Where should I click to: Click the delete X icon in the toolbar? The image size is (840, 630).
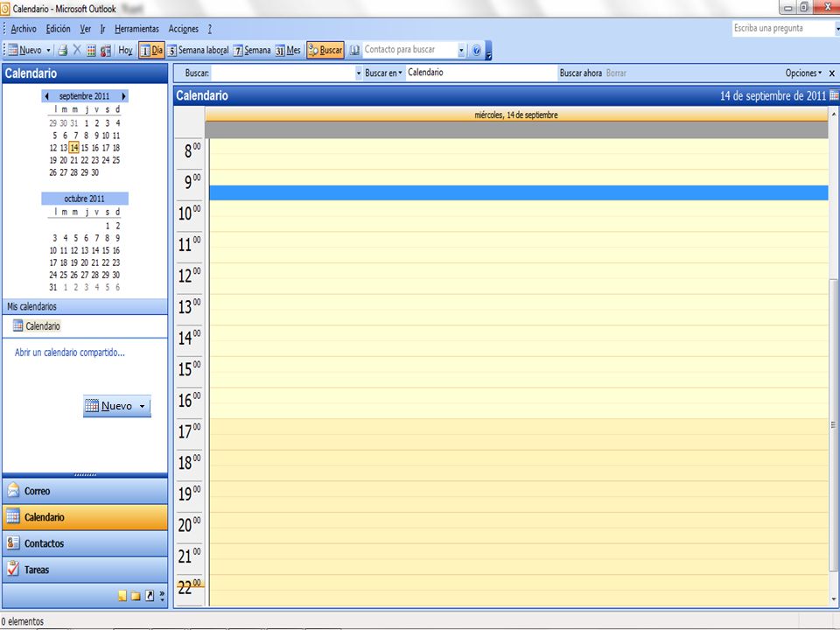(x=77, y=50)
